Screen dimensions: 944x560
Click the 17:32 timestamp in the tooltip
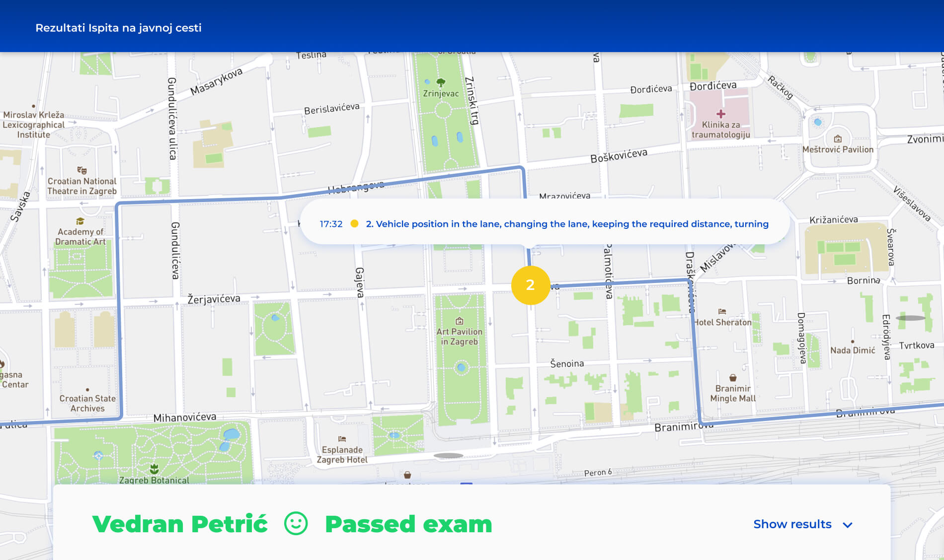point(331,224)
